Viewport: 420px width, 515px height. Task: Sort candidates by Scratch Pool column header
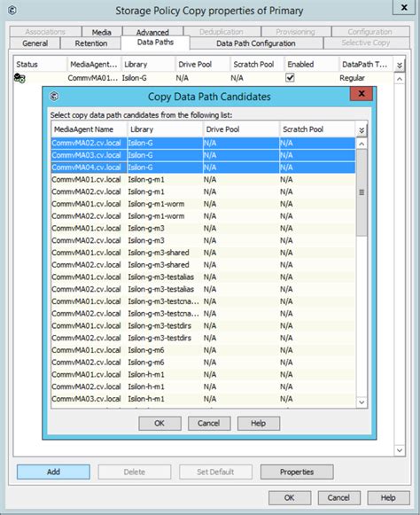[317, 129]
